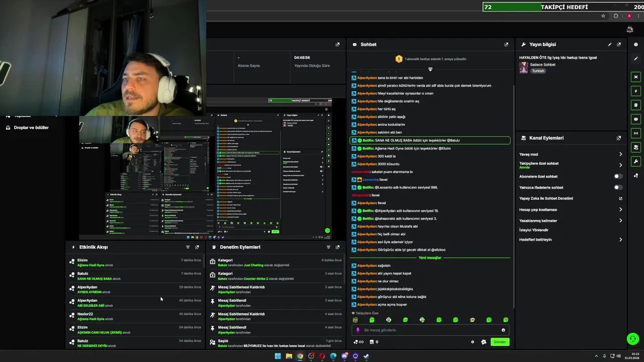Screen dimensions: 644x362
Task: Click Just Chatting category change entry
Action: pos(276,262)
